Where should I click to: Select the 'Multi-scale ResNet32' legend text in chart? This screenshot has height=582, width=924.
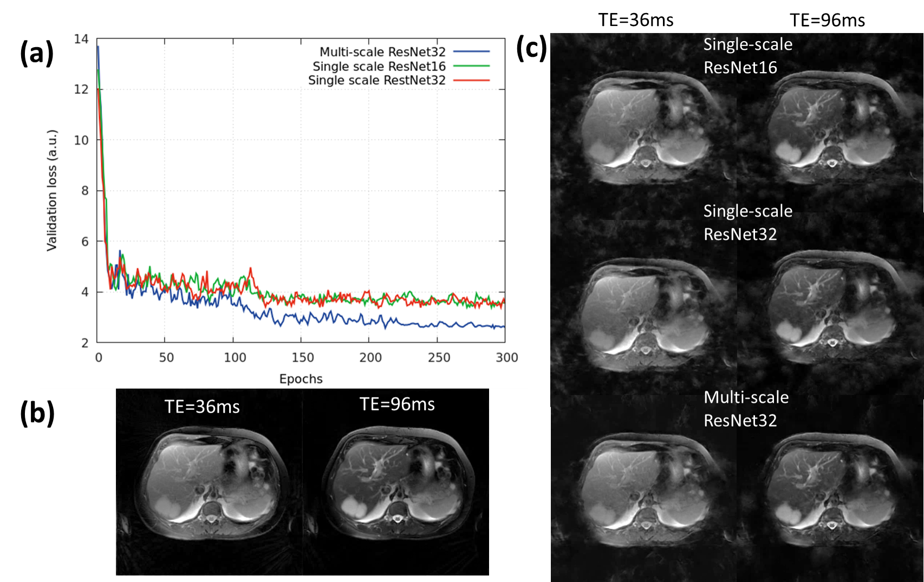[382, 52]
